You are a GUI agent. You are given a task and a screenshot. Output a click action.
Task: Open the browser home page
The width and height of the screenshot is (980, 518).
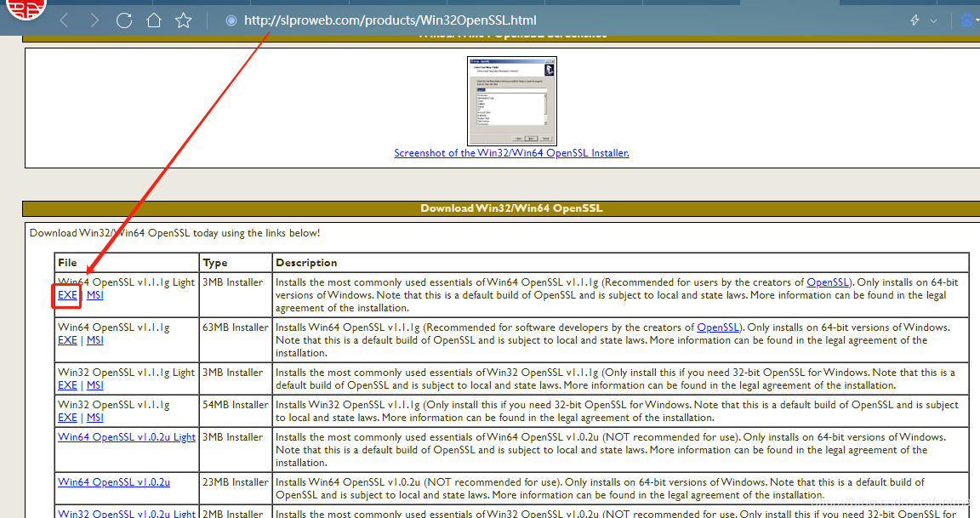[154, 20]
